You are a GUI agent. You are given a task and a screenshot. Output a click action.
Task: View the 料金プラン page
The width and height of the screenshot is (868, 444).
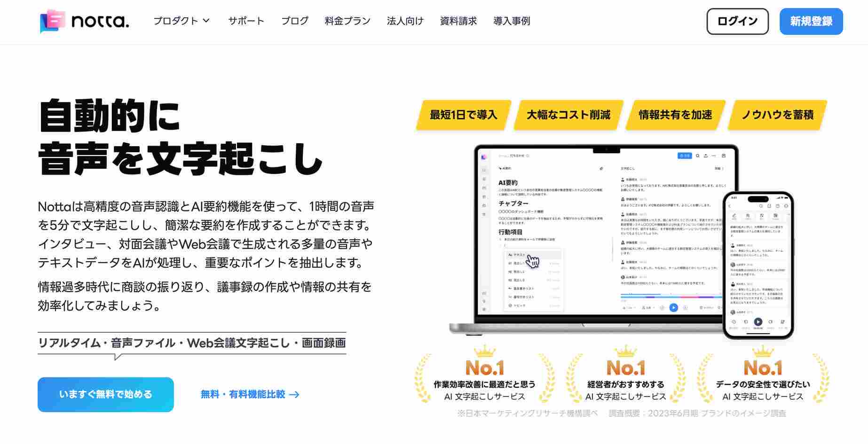pyautogui.click(x=347, y=21)
